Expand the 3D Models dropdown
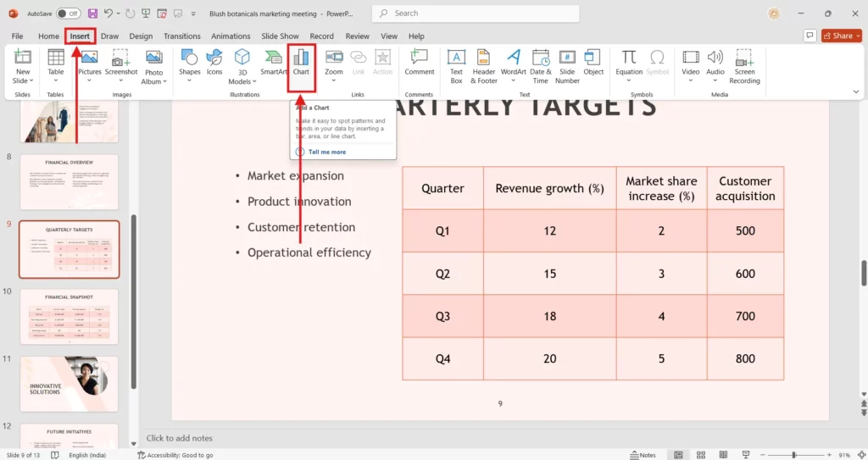This screenshot has height=460, width=868. pyautogui.click(x=242, y=66)
